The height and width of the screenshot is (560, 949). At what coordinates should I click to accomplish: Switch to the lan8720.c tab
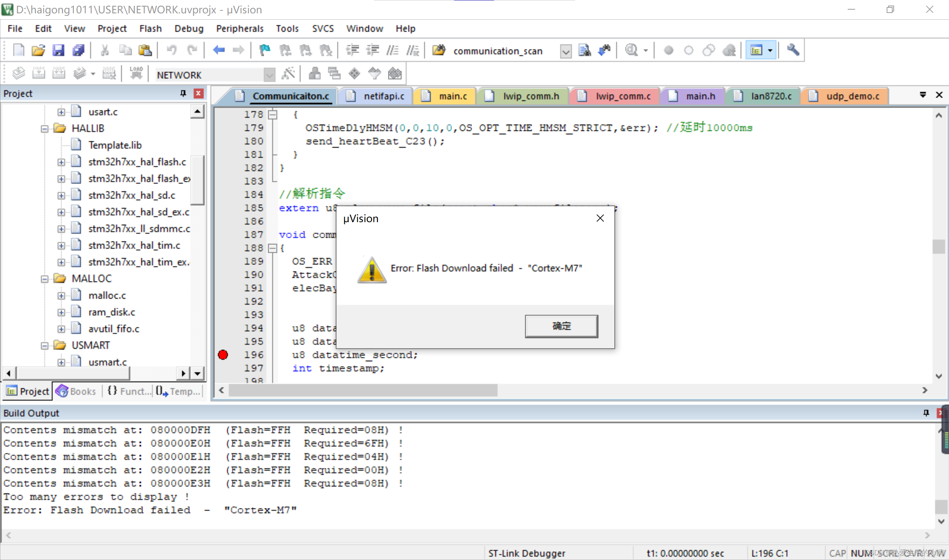click(x=771, y=96)
